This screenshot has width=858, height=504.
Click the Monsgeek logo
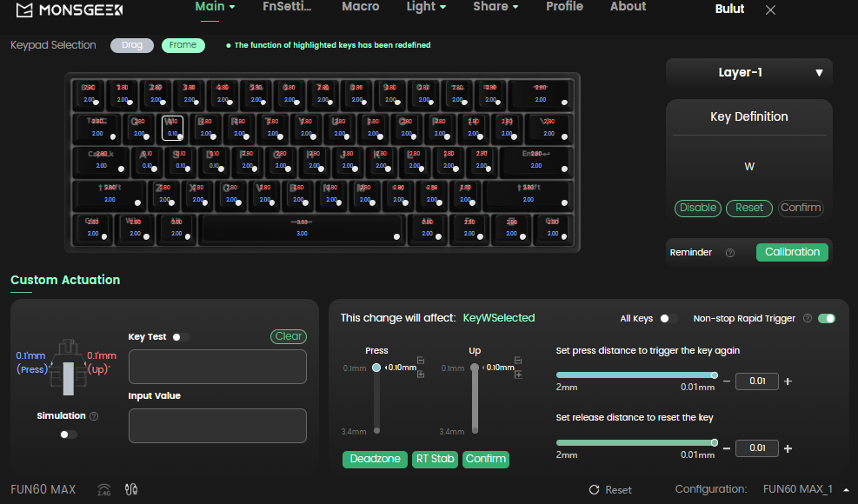point(70,10)
